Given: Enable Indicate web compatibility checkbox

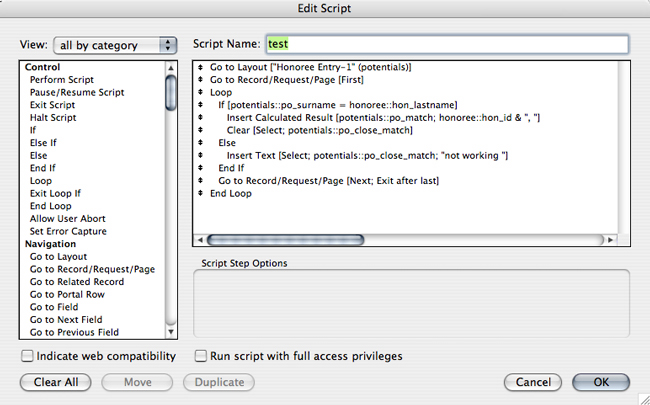Looking at the screenshot, I should click(x=27, y=356).
